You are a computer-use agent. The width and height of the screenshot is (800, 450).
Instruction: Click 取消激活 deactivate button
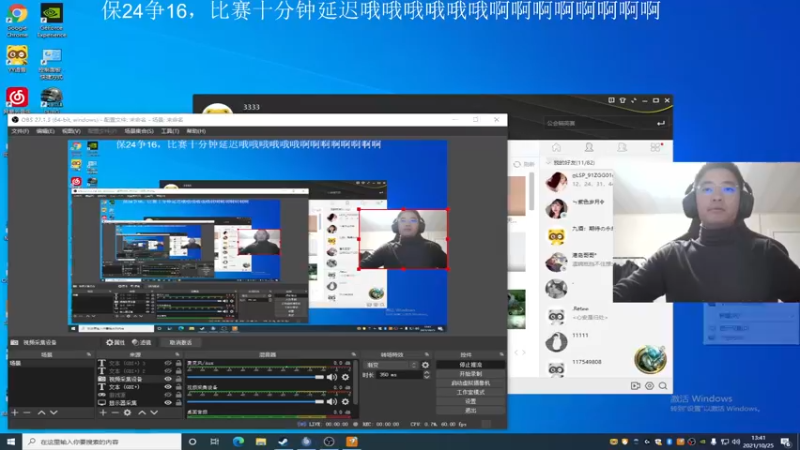(x=181, y=342)
